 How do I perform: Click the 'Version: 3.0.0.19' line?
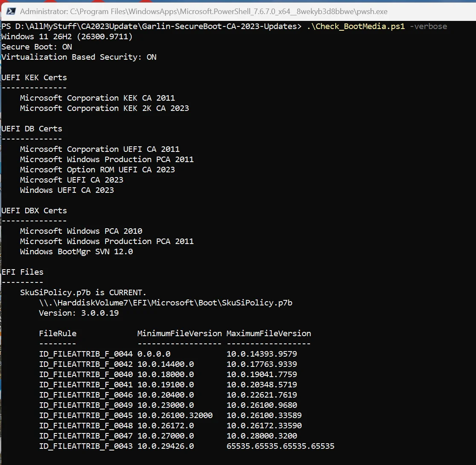point(79,313)
